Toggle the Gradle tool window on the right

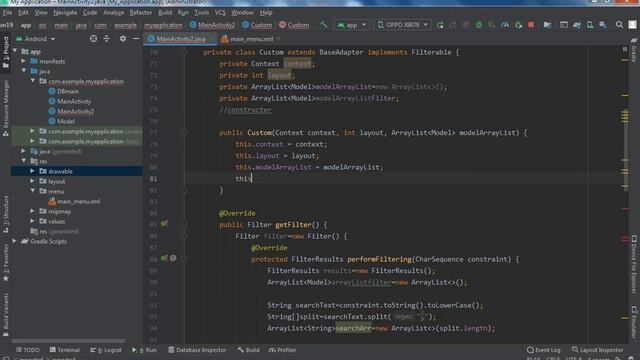point(634,50)
